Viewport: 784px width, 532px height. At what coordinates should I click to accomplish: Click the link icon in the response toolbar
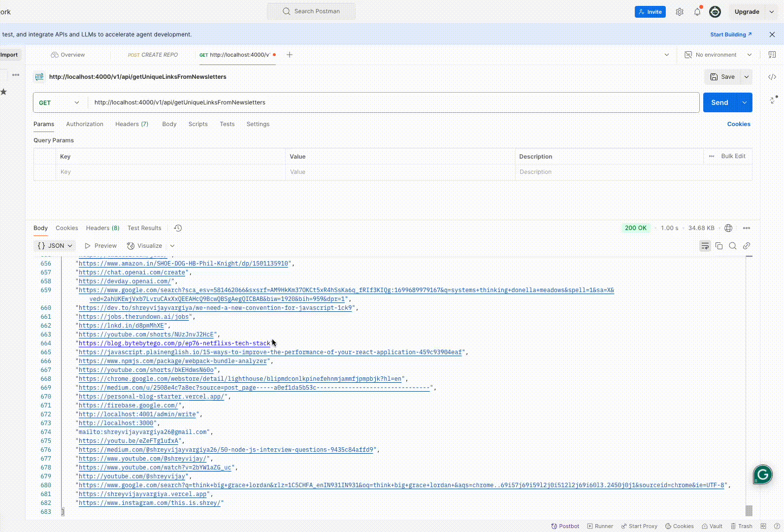[x=747, y=246]
